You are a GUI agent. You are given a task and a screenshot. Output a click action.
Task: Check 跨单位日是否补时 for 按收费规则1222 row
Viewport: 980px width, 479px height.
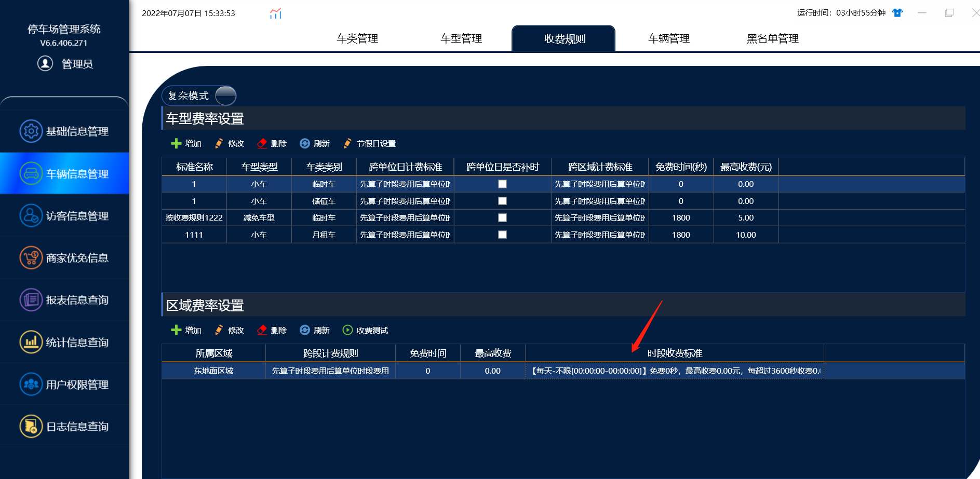pos(502,217)
